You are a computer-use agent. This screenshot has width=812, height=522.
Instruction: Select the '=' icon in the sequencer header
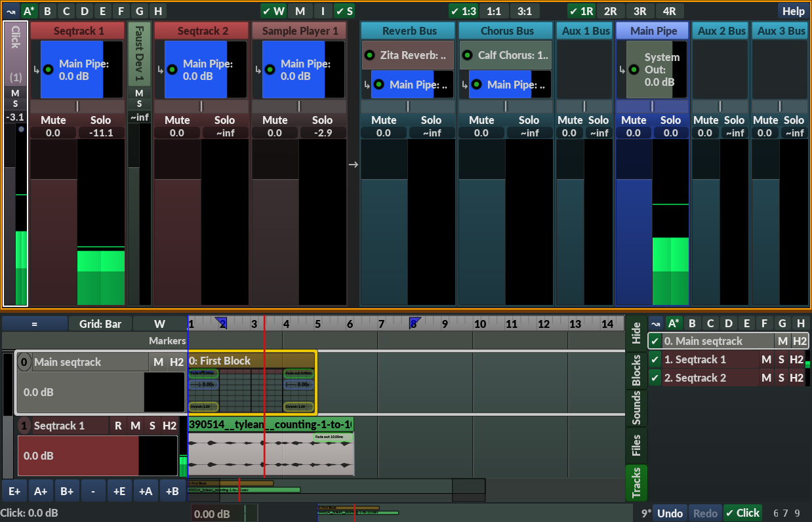coord(36,323)
